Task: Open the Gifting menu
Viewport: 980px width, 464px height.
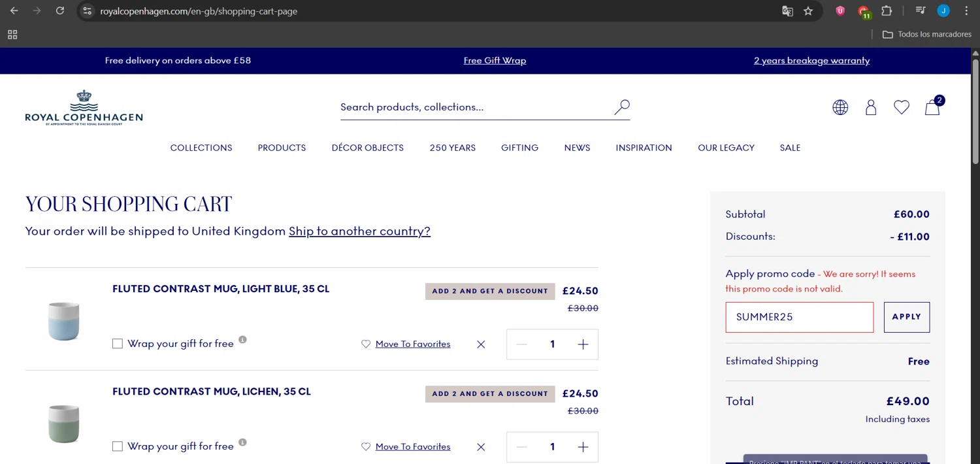Action: 520,148
